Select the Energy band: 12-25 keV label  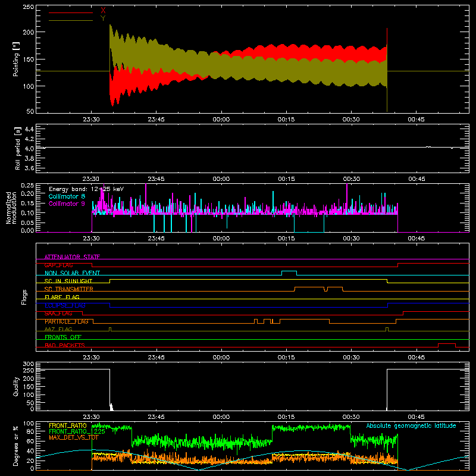click(86, 189)
